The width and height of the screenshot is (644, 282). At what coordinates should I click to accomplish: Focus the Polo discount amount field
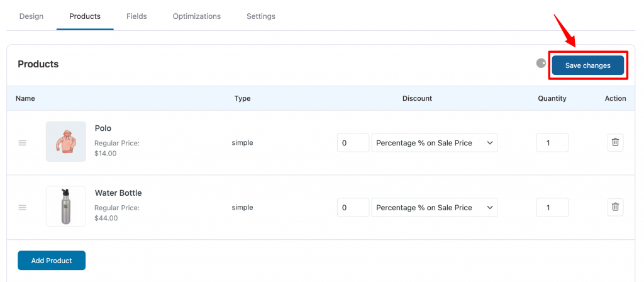pyautogui.click(x=353, y=143)
